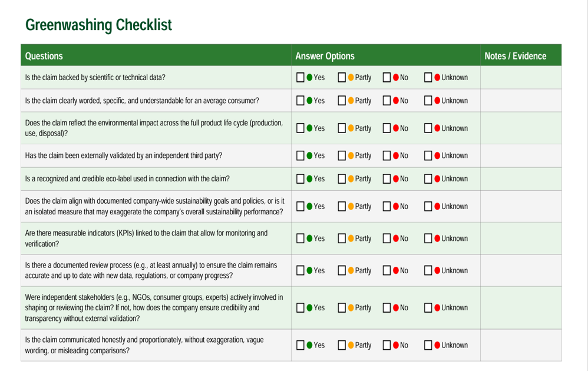The image size is (588, 371).
Task: Click Notes cell for third party validation row
Action: [521, 155]
